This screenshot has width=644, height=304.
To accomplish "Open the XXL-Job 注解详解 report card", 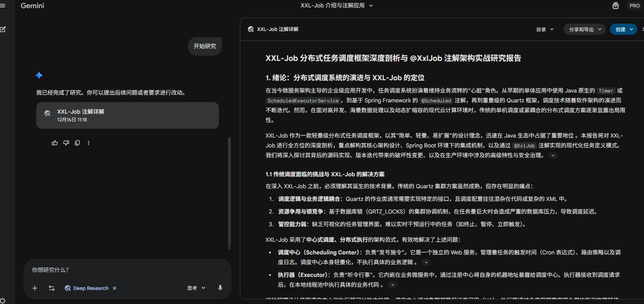I will 127,115.
